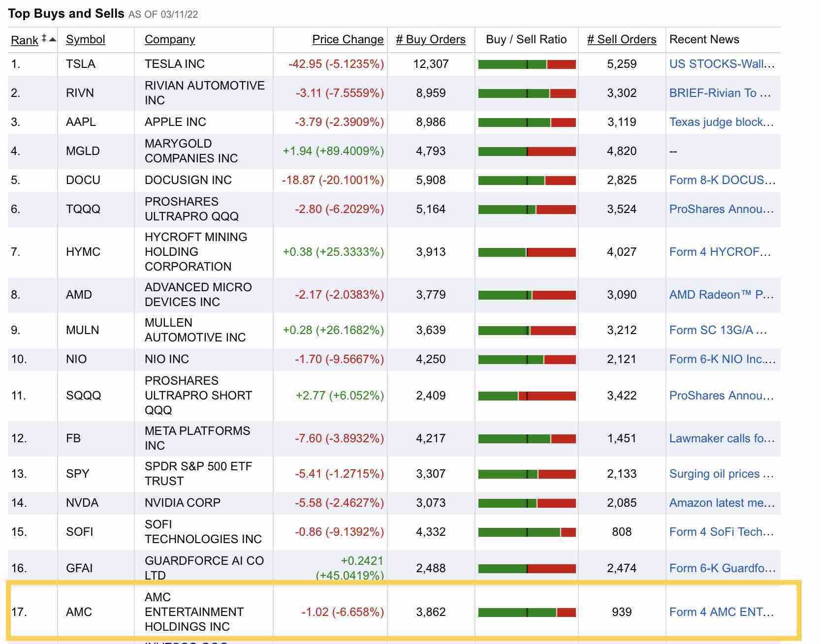Screen dimensions: 820x644
Task: Sort by the Rank column header
Action: (24, 40)
